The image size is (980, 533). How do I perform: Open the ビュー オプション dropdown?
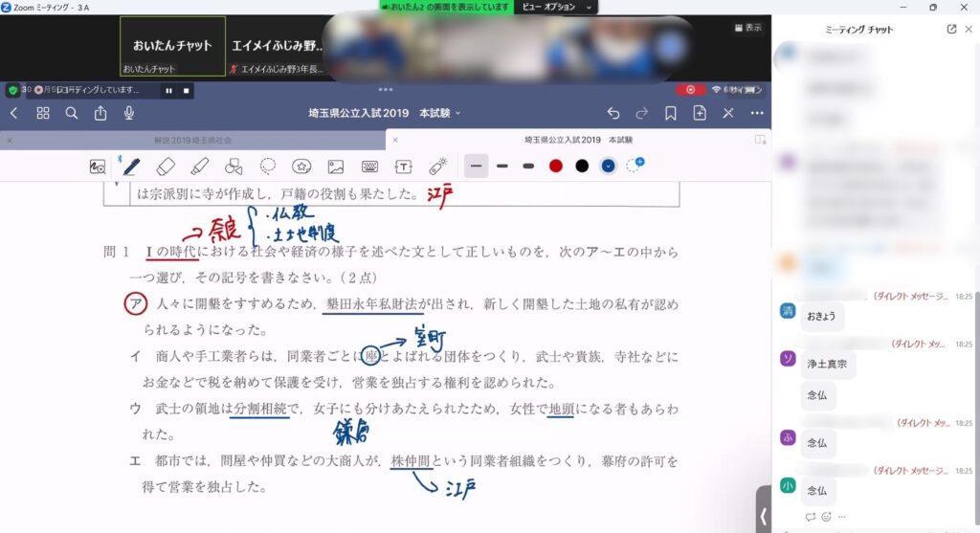point(557,7)
